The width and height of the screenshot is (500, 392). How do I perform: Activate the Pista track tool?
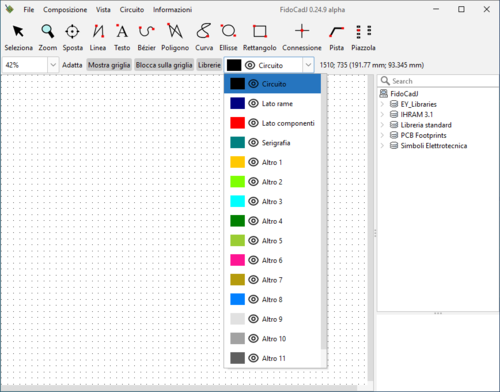coord(337,37)
